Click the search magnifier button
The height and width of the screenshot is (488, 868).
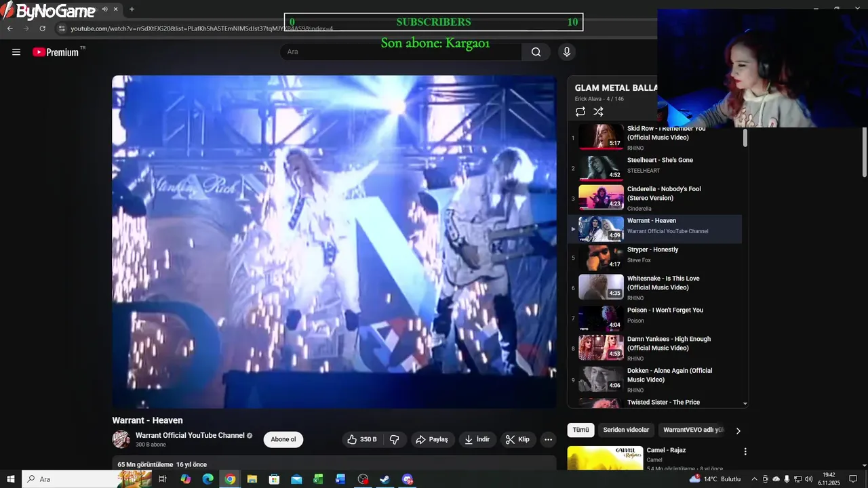point(536,52)
